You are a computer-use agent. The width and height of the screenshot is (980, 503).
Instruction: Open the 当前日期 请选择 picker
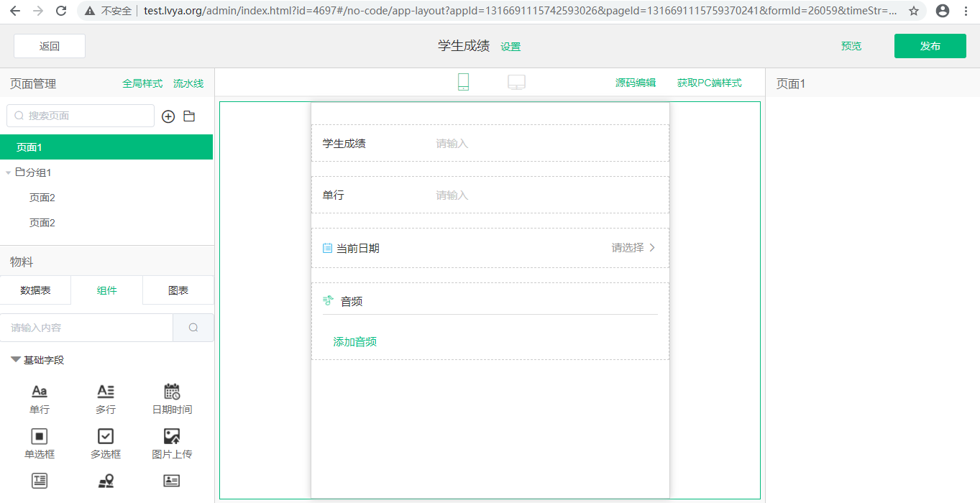click(633, 248)
